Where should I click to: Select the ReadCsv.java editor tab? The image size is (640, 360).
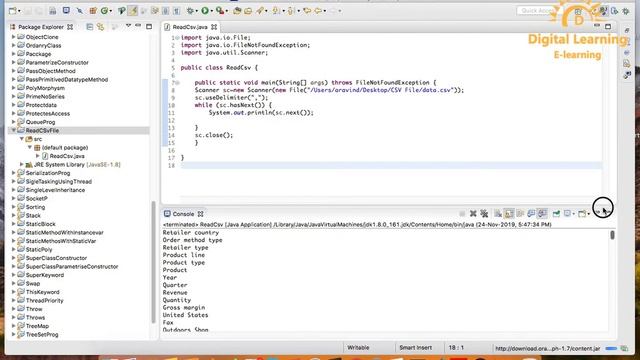pos(189,27)
